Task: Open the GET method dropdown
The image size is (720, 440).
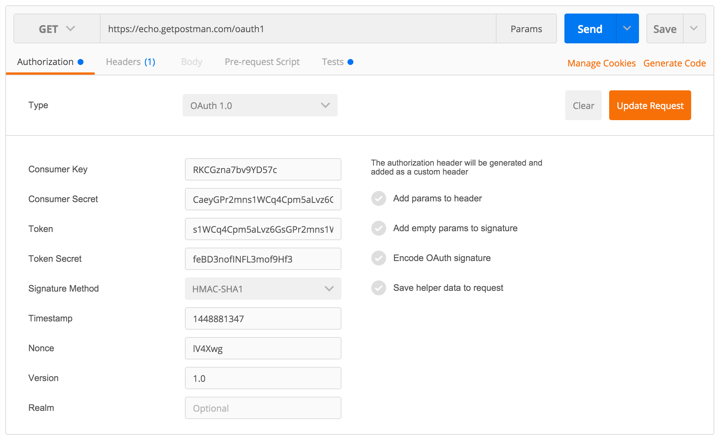Action: (x=57, y=29)
